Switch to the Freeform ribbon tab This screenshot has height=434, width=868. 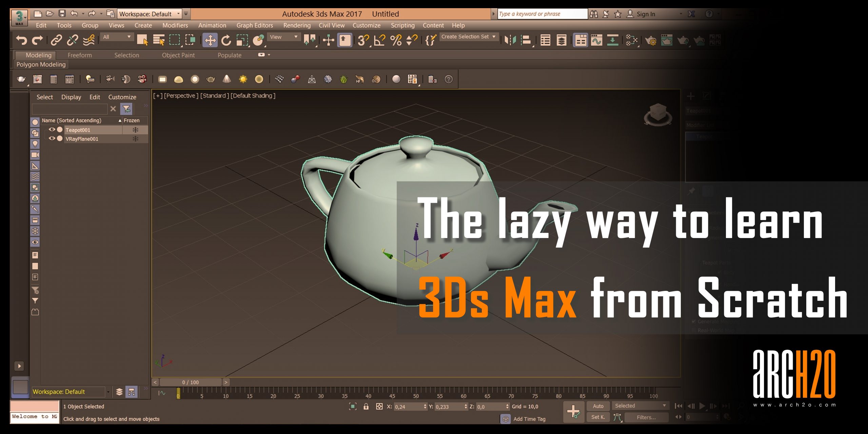[79, 55]
